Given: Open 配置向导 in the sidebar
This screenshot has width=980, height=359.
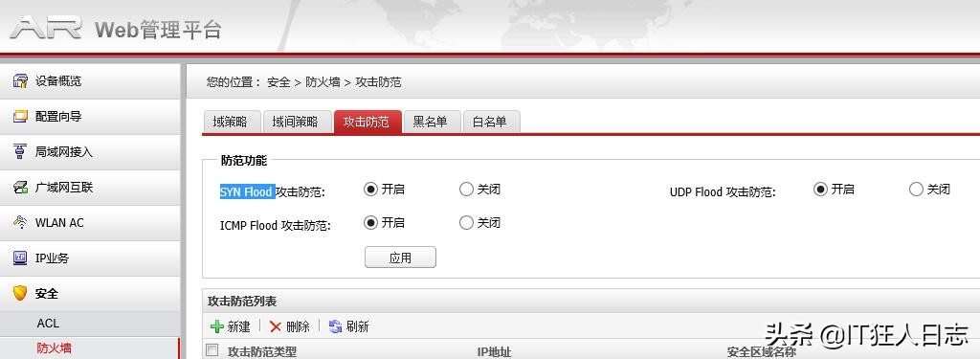Looking at the screenshot, I should click(x=90, y=117).
